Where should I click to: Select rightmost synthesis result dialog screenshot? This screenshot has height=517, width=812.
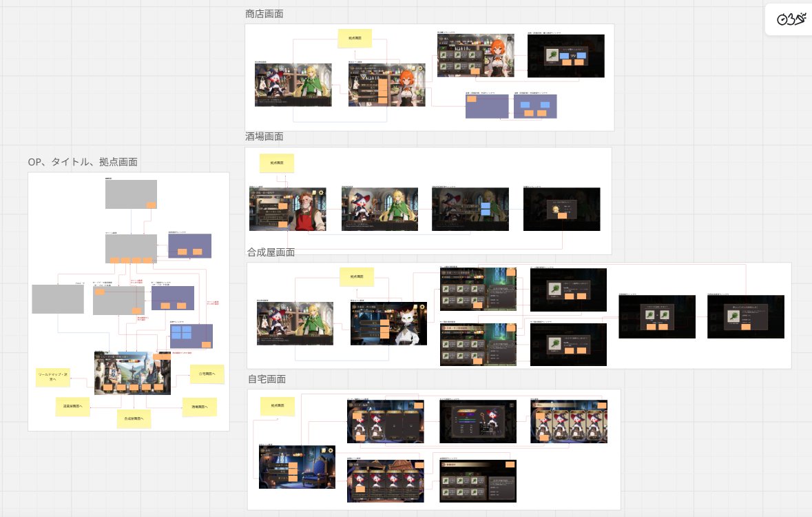[747, 317]
